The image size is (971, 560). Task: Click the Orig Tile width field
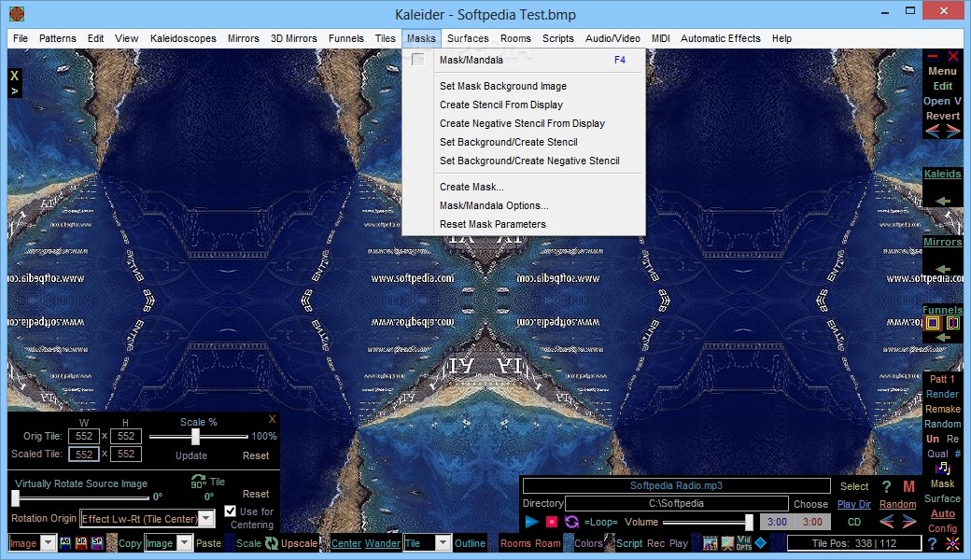(84, 436)
